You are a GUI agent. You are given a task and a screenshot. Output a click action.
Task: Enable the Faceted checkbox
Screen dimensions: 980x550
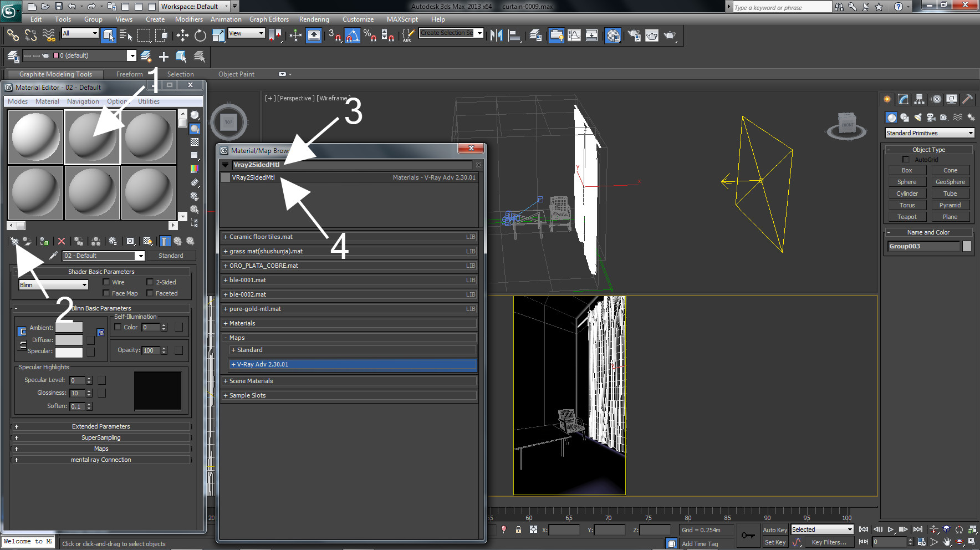[x=150, y=293]
